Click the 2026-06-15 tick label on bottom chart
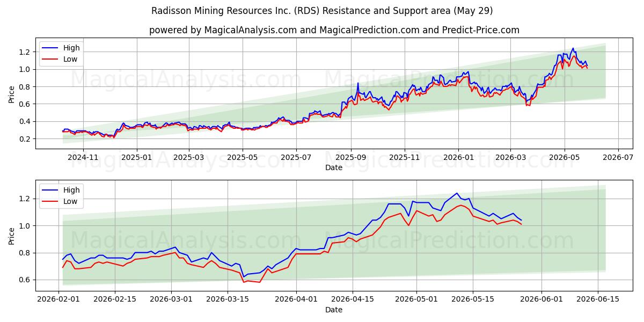 point(597,300)
